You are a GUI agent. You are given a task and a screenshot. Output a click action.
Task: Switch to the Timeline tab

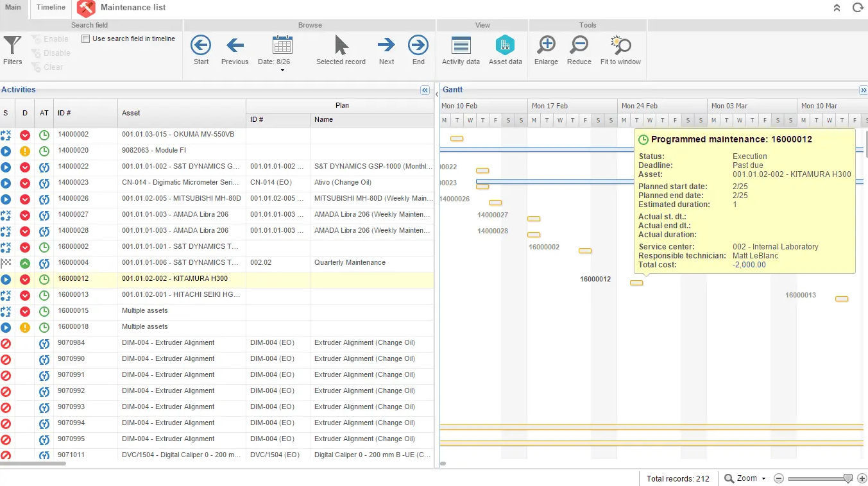(50, 8)
